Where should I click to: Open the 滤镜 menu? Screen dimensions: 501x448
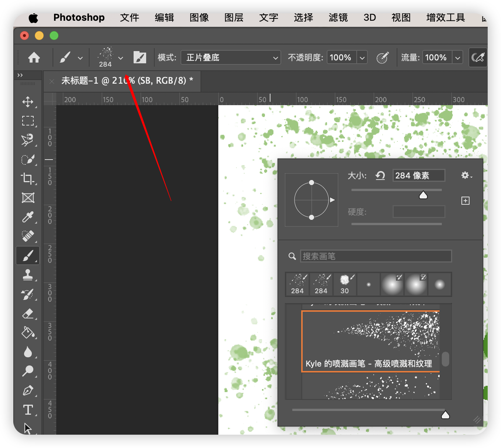point(338,17)
